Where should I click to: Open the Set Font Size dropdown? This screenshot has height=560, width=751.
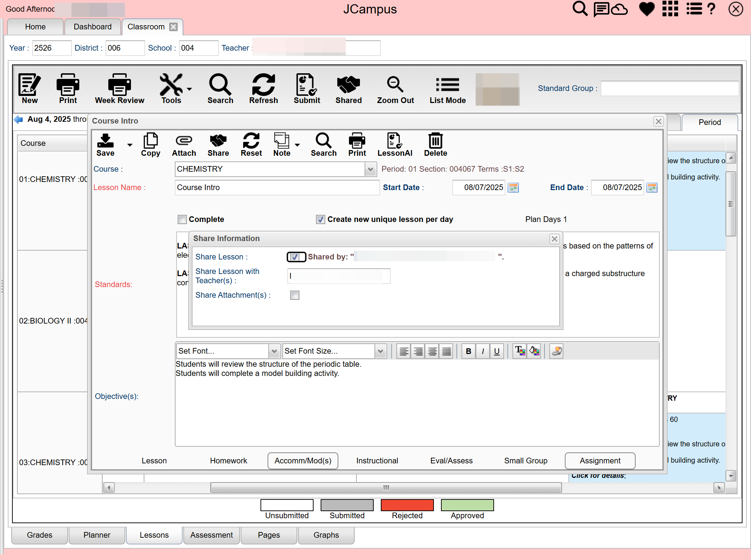(380, 351)
